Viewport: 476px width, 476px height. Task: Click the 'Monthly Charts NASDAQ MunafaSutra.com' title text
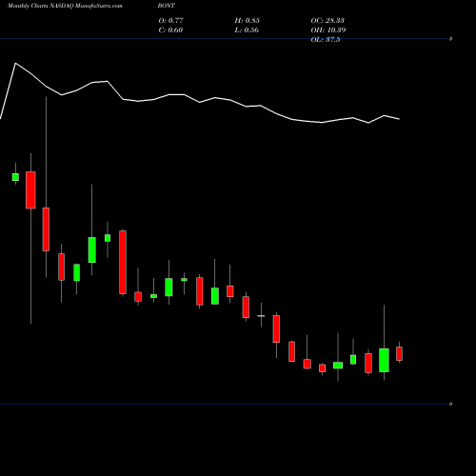pos(65,6)
